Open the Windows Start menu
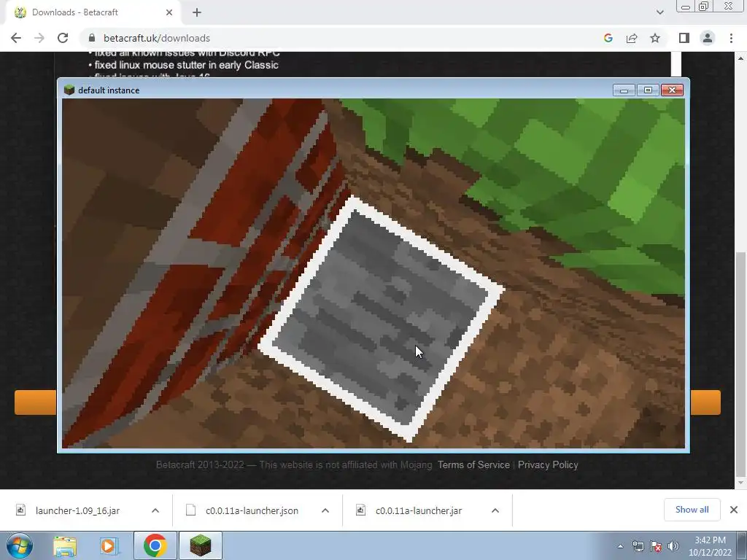The image size is (747, 560). tap(20, 545)
